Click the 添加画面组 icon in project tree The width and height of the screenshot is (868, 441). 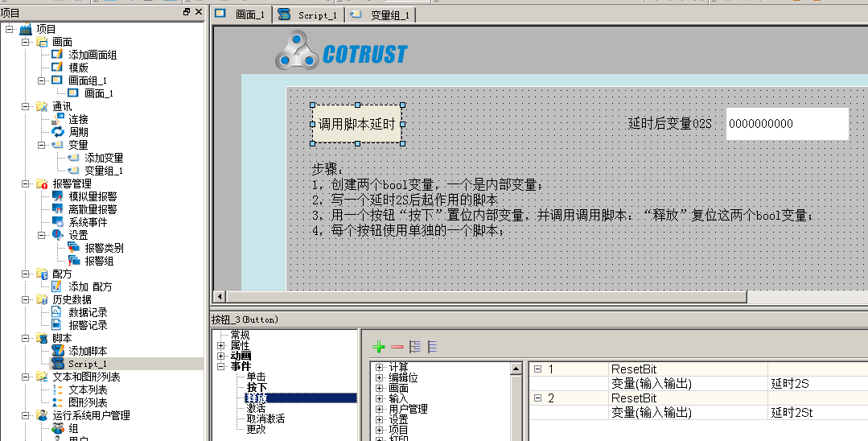[x=58, y=54]
